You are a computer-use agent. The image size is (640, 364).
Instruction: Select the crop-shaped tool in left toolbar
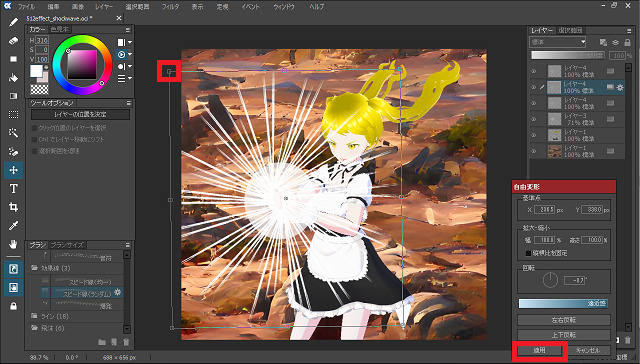click(x=13, y=207)
